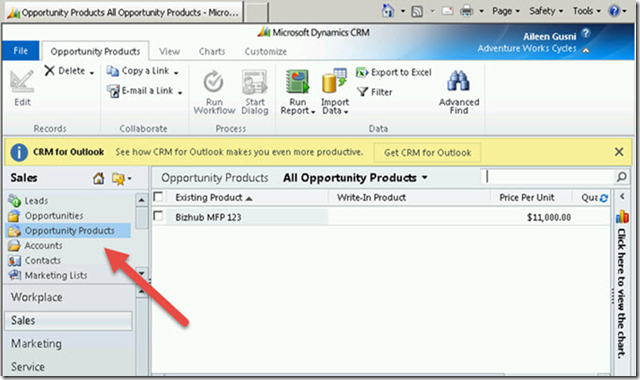Image resolution: width=640 pixels, height=380 pixels.
Task: Click the navigation scroll-down arrow
Action: (141, 273)
